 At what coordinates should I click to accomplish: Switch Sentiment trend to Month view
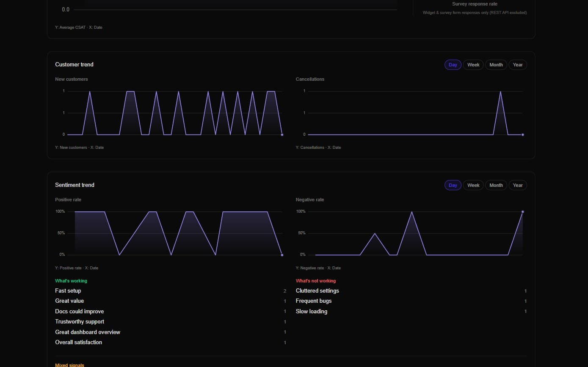[x=496, y=185]
